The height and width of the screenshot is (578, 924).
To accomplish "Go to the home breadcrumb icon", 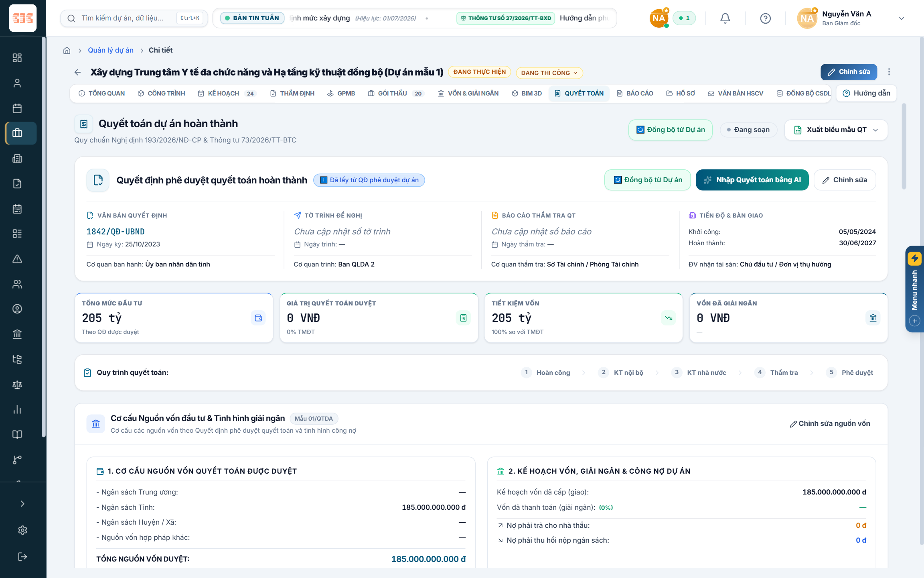I will pyautogui.click(x=67, y=50).
